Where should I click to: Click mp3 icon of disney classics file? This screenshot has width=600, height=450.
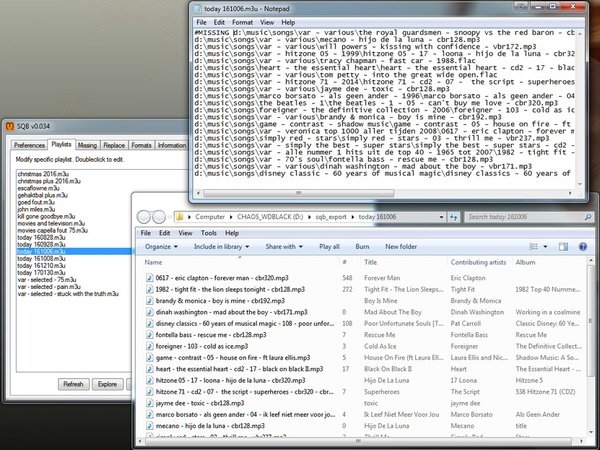(150, 323)
